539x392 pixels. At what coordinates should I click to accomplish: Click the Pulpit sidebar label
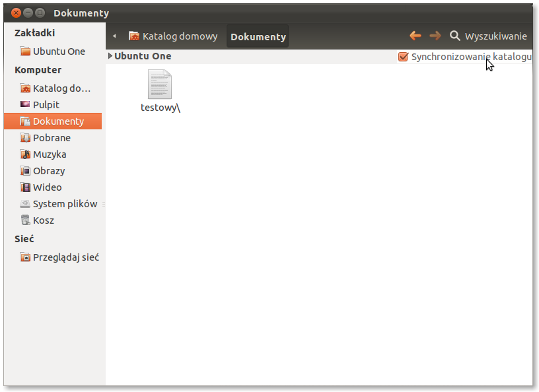[x=46, y=105]
